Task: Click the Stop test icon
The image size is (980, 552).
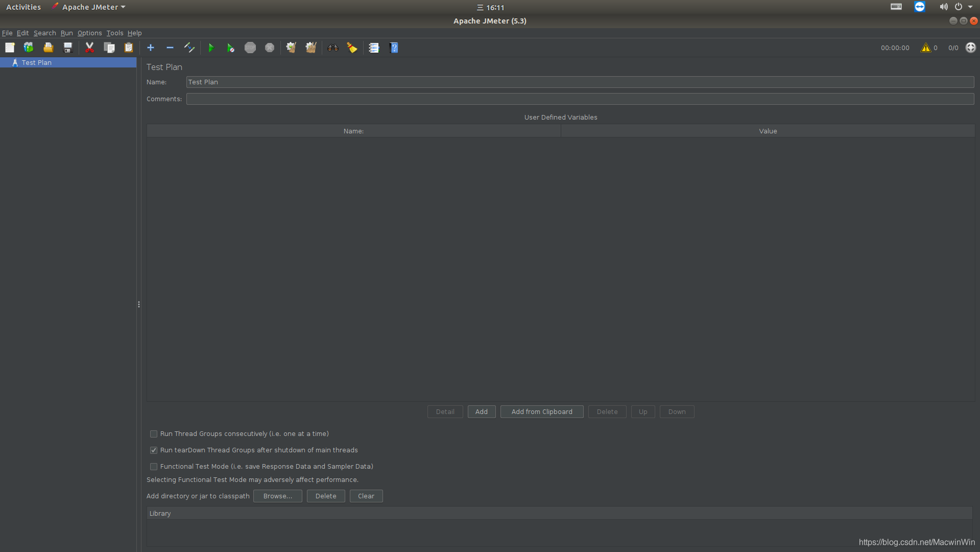Action: pyautogui.click(x=250, y=48)
